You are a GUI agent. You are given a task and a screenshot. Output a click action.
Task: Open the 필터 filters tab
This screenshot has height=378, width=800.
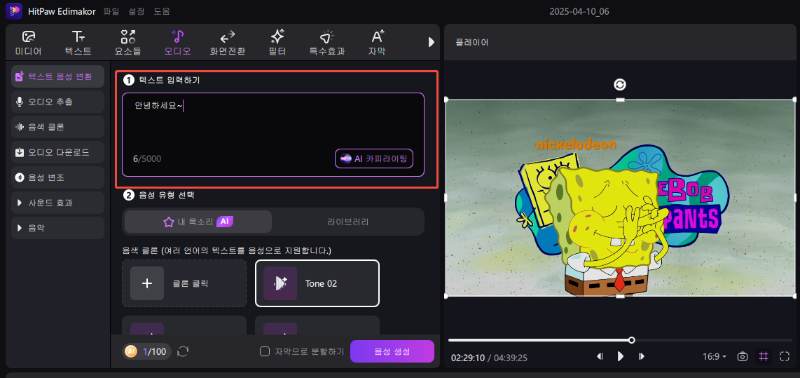click(277, 43)
